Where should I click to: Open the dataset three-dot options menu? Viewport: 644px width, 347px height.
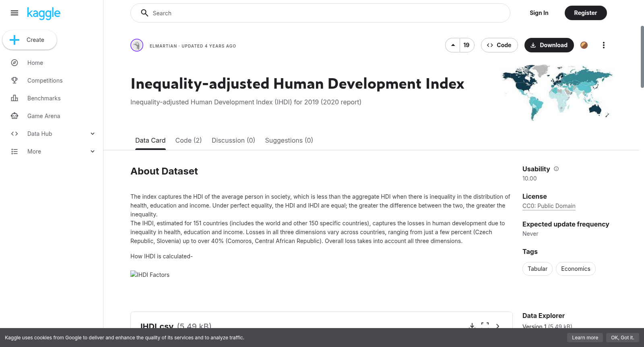tap(603, 45)
